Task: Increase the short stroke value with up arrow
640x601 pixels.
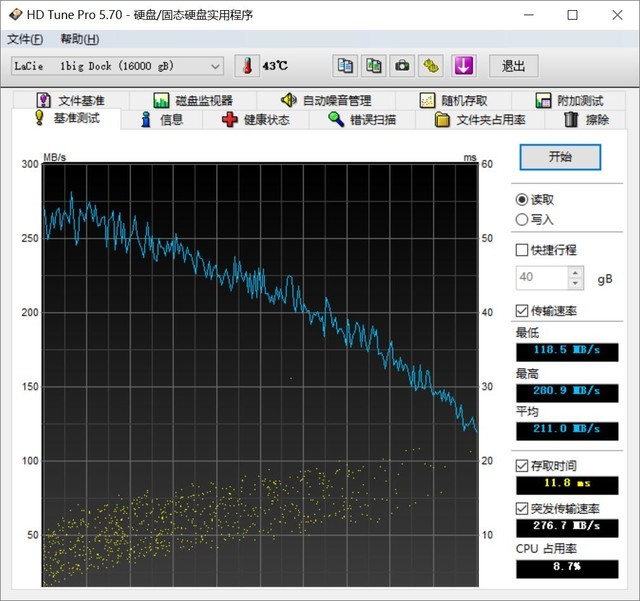Action: 576,272
